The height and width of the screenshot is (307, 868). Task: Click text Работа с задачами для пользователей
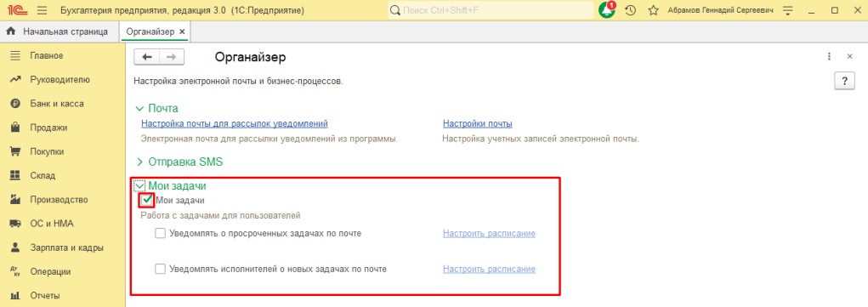point(220,215)
